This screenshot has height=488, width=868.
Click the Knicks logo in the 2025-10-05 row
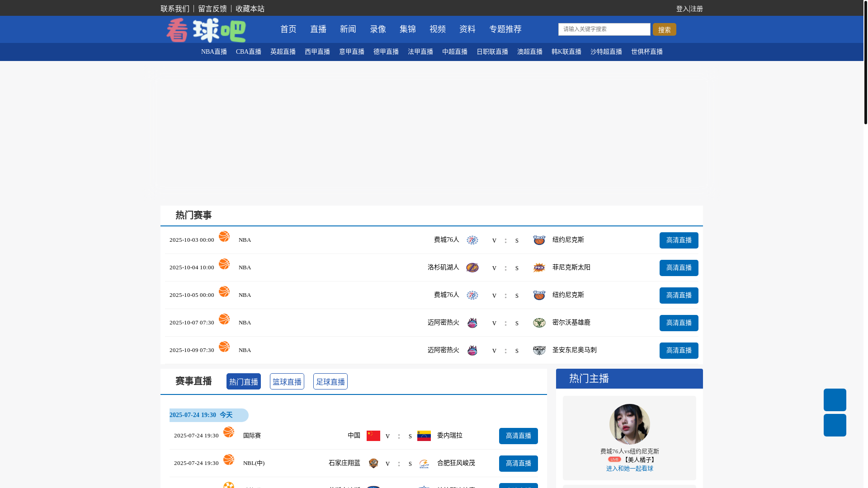point(539,295)
